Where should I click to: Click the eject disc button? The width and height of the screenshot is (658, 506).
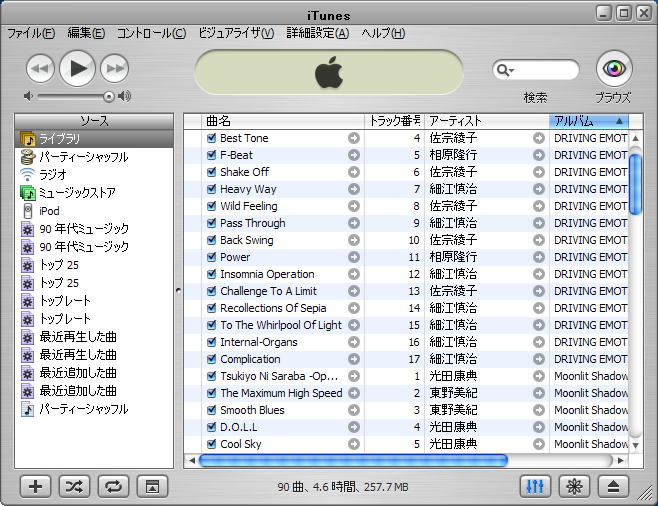pos(613,487)
